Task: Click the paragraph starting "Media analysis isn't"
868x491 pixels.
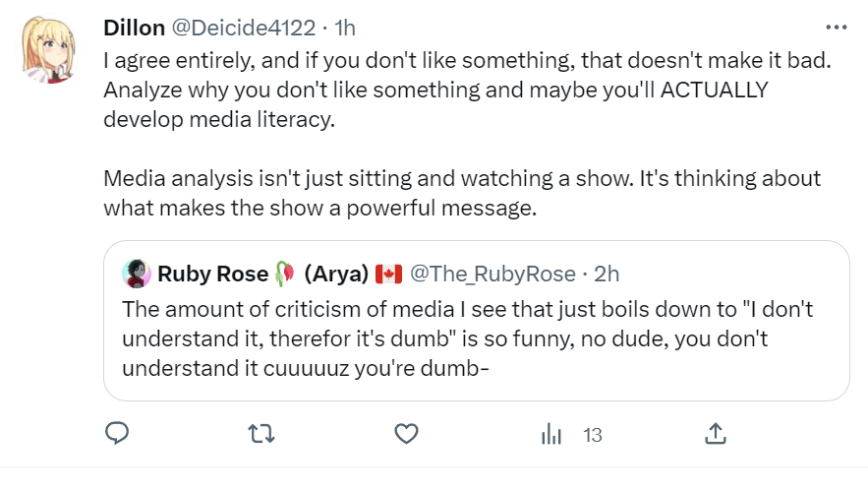Action: [462, 196]
